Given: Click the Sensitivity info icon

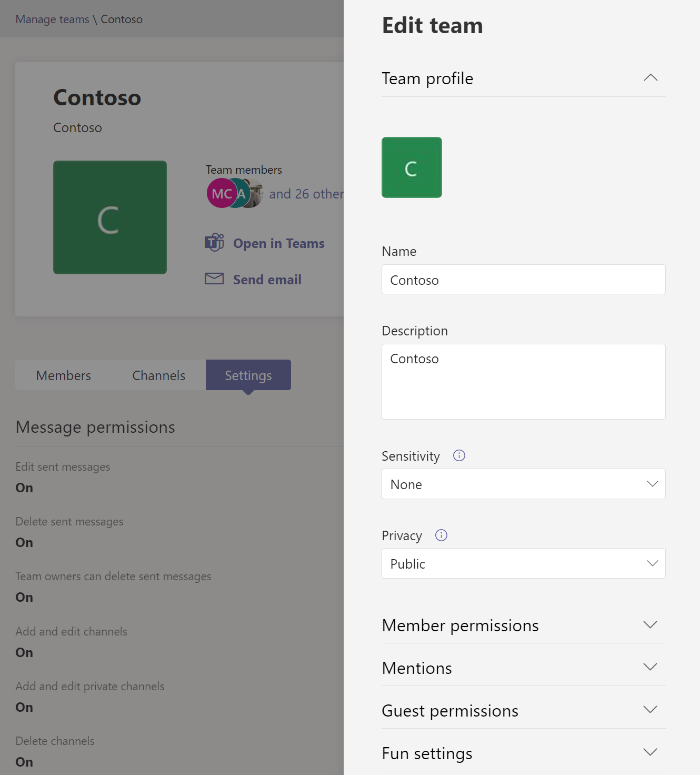Looking at the screenshot, I should pyautogui.click(x=459, y=455).
